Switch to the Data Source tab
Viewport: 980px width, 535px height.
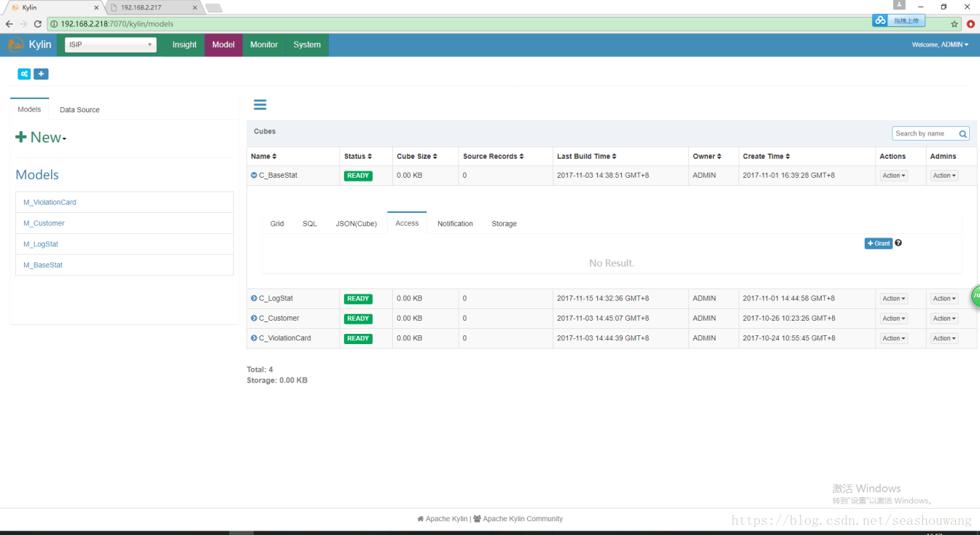coord(79,109)
